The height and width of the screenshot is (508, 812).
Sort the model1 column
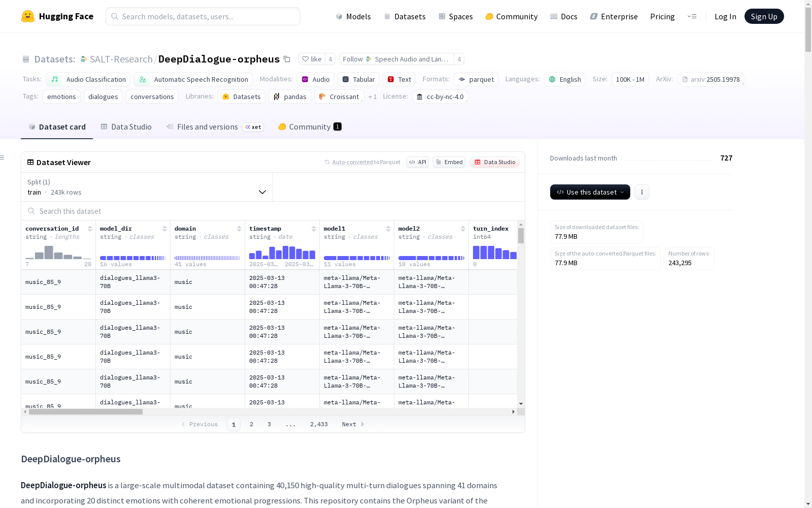coord(388,229)
